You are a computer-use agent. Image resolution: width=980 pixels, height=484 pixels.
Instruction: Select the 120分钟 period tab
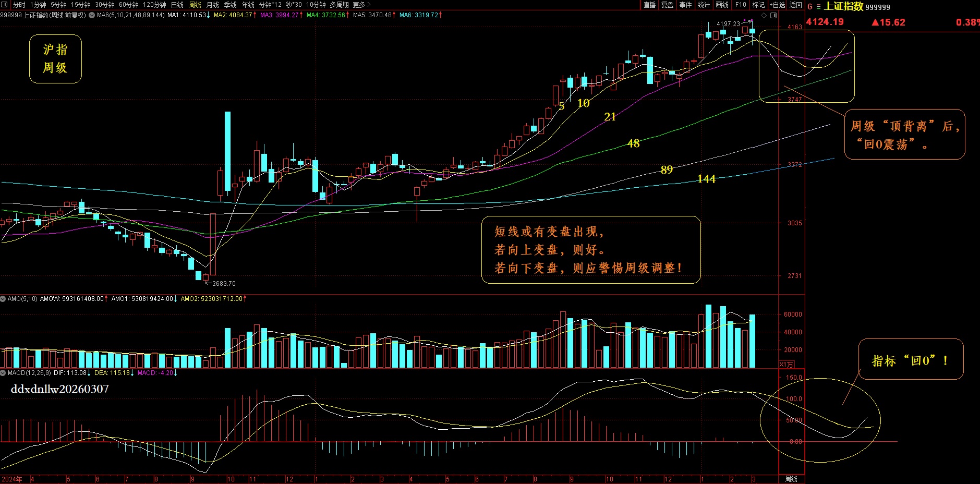(x=154, y=5)
